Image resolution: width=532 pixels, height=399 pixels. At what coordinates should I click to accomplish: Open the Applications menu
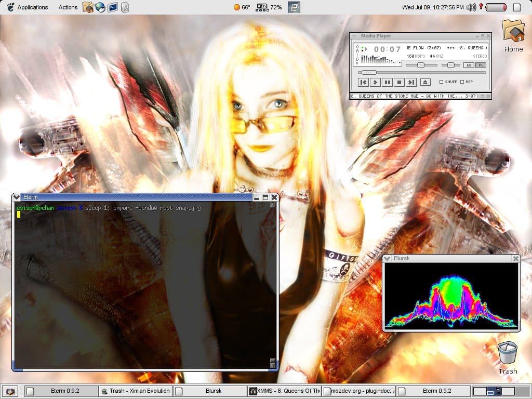pyautogui.click(x=28, y=7)
